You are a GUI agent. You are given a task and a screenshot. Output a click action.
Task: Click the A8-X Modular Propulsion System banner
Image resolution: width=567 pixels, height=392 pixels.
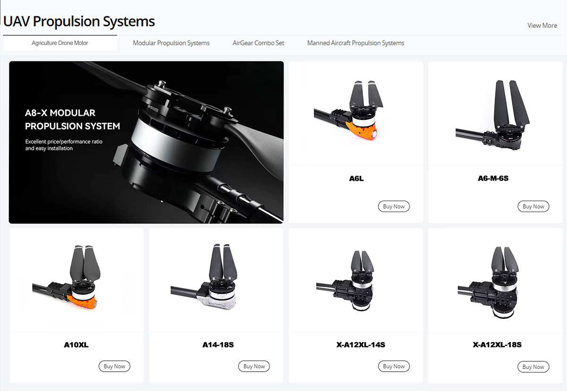click(x=146, y=142)
